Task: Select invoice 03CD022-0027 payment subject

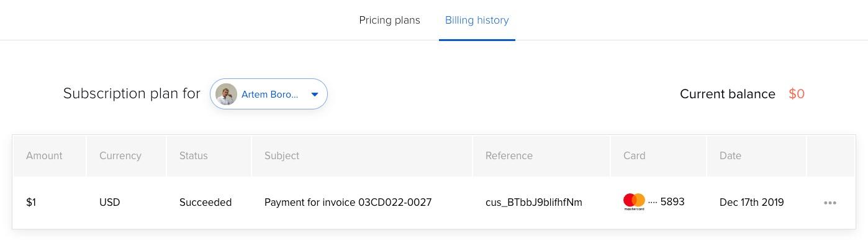Action: [348, 202]
